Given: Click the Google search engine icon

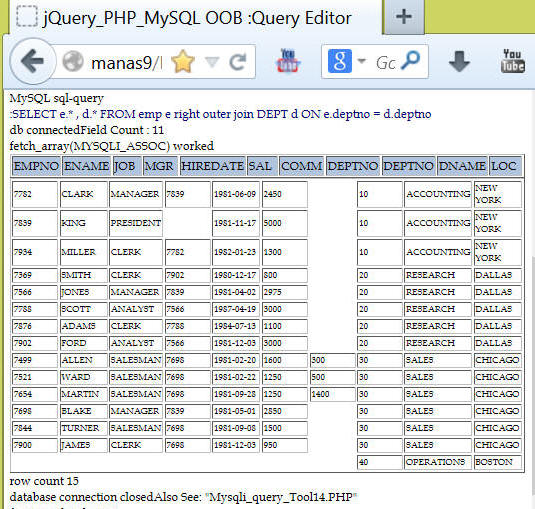Looking at the screenshot, I should point(340,61).
